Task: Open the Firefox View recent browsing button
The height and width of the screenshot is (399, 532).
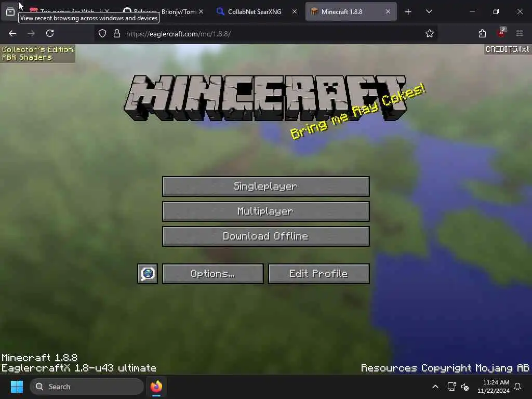Action: [10, 12]
